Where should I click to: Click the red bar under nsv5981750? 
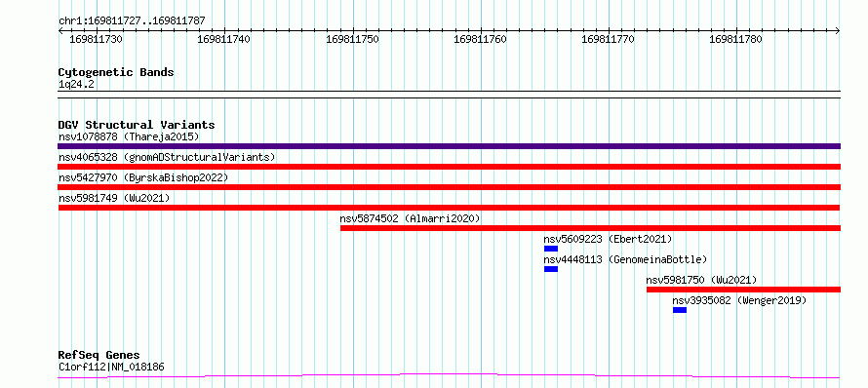(743, 290)
